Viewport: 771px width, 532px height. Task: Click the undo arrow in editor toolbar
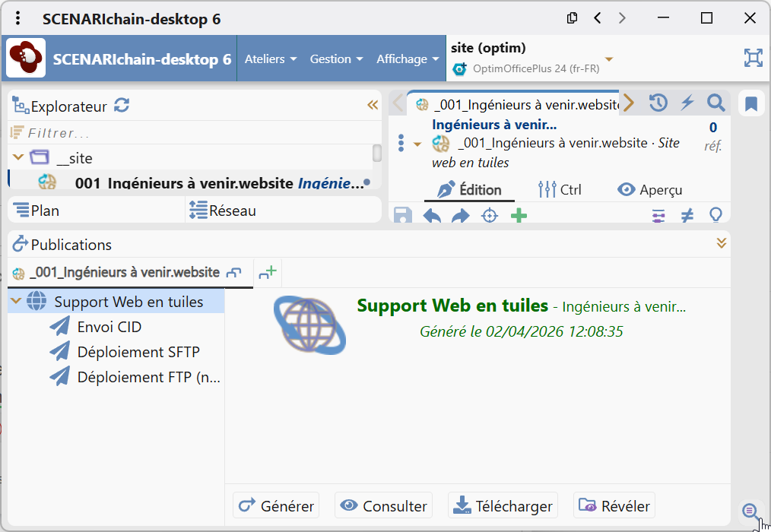pos(432,216)
